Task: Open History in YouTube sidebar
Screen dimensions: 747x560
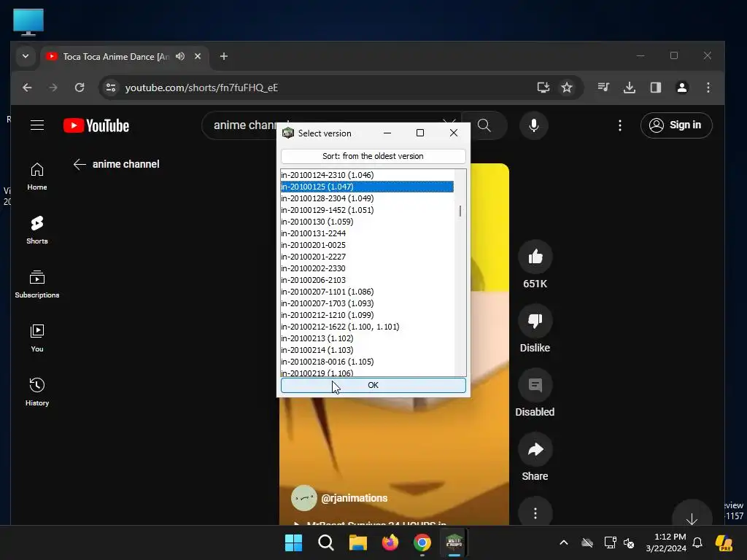Action: click(37, 392)
